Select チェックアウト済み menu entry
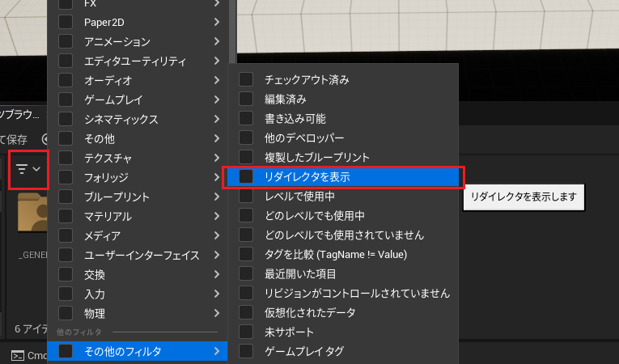This screenshot has height=364, width=619. coord(343,80)
